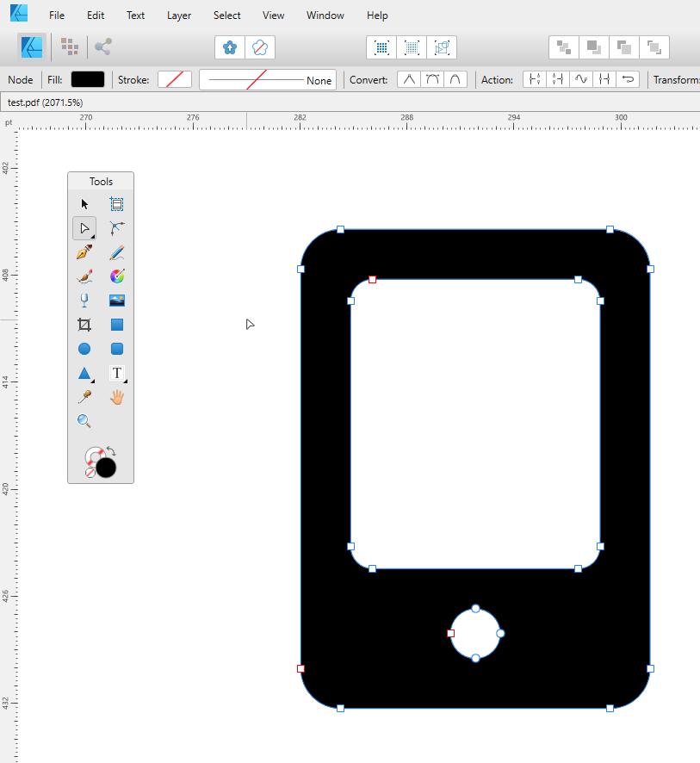Click the black fill circle in Tools panel
Image resolution: width=700 pixels, height=763 pixels.
pos(106,468)
